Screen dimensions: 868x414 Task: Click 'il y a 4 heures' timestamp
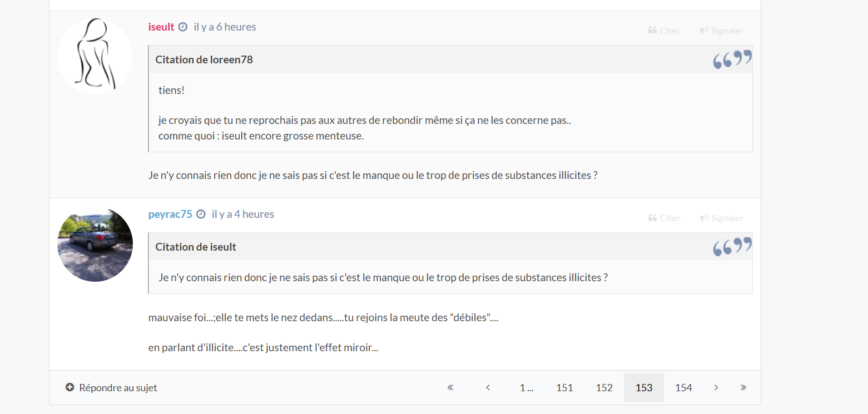(x=243, y=214)
